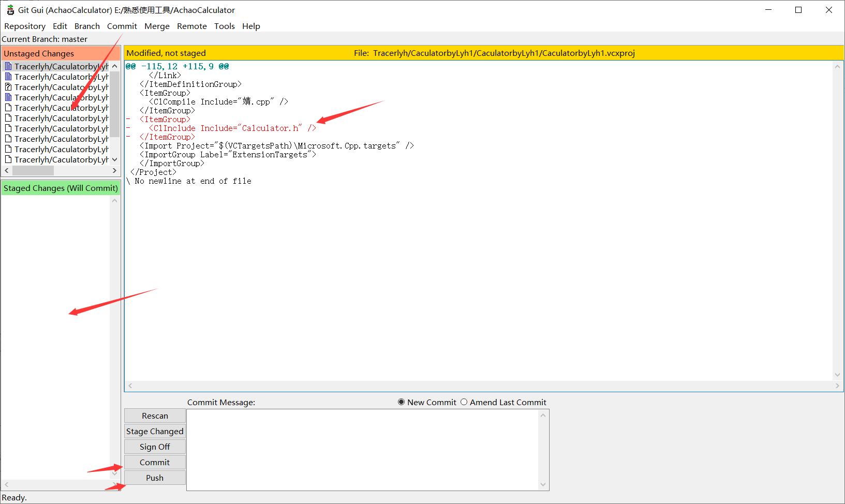Click the </Project> diff line
This screenshot has width=845, height=504.
(x=153, y=172)
